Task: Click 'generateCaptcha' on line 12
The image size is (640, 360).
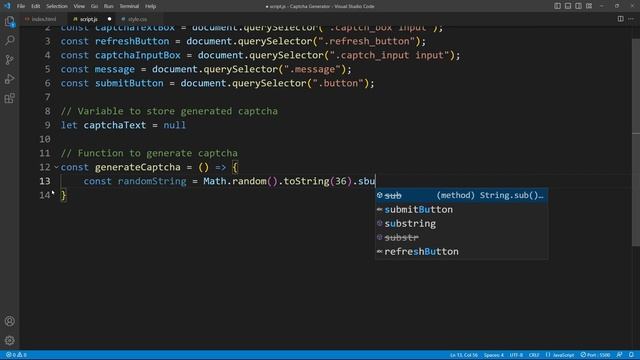Action: click(138, 167)
